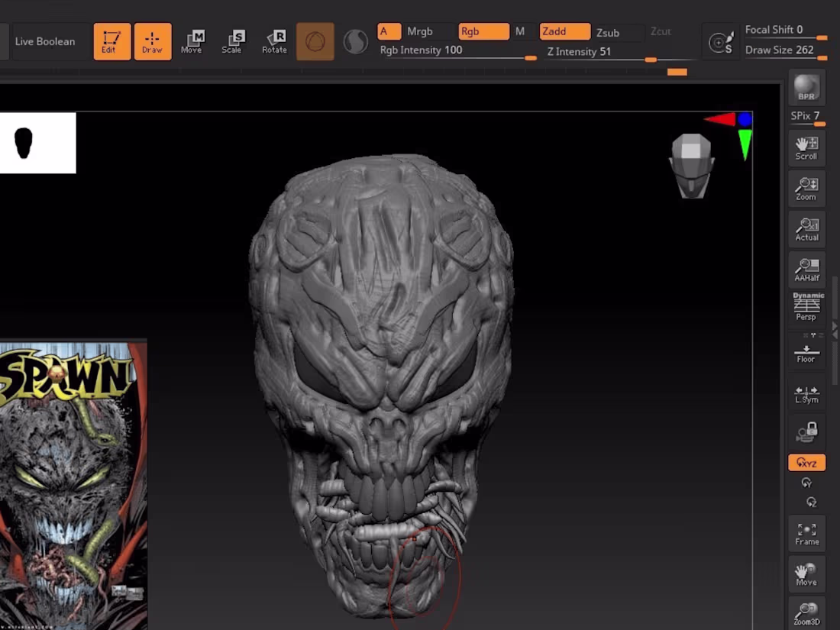The height and width of the screenshot is (630, 840).
Task: Select the Move tool in the top toolbar
Action: tap(193, 41)
